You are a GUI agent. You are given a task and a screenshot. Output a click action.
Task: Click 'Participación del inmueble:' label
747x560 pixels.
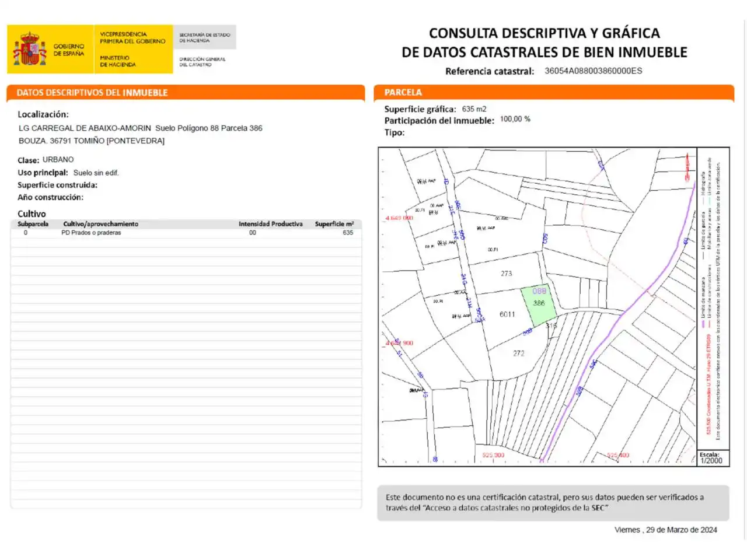[439, 121]
